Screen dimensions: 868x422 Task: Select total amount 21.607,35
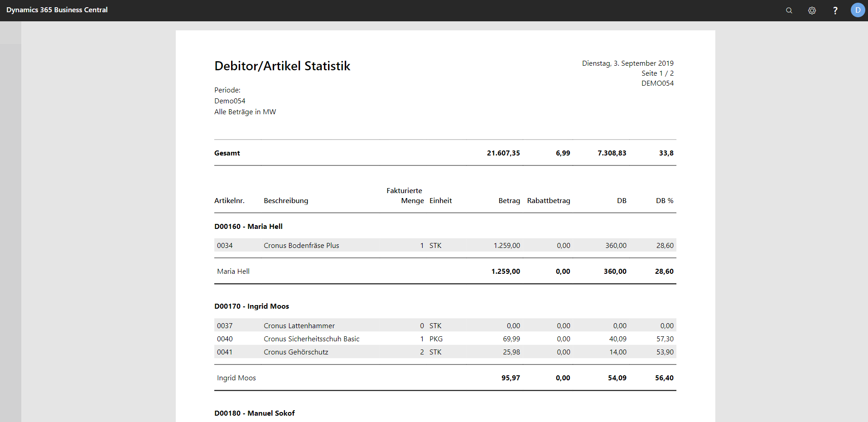click(503, 153)
